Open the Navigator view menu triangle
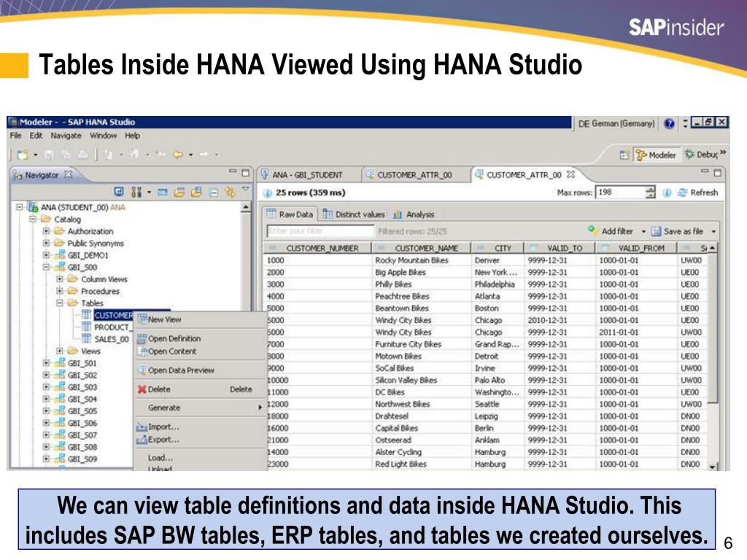The height and width of the screenshot is (560, 747). click(x=245, y=190)
